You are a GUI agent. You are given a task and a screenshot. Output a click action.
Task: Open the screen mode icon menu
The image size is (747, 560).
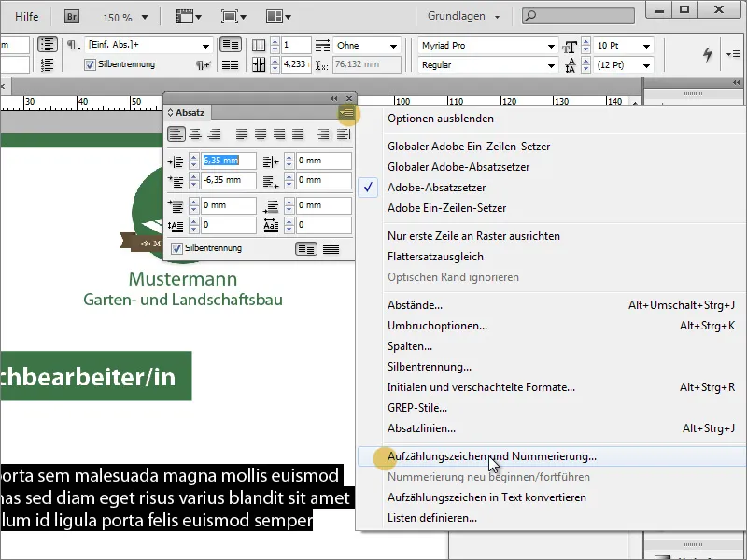tap(233, 17)
